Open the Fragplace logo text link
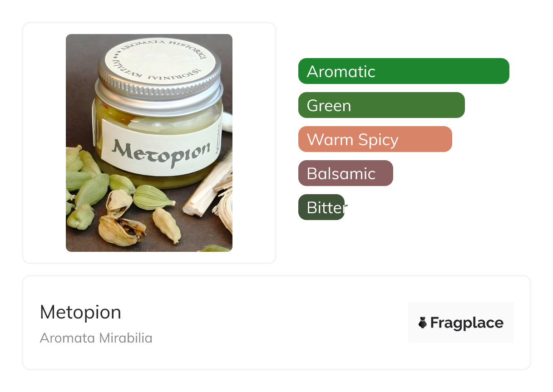This screenshot has width=553, height=392. click(x=467, y=323)
